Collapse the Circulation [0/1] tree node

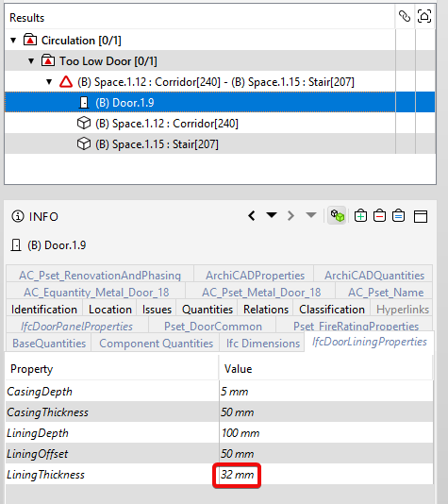pos(13,41)
